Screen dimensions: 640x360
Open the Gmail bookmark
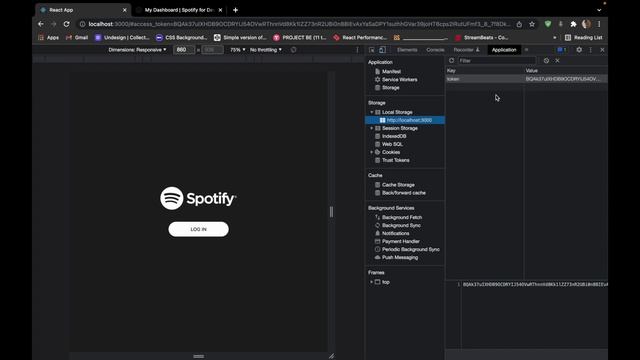pos(77,38)
